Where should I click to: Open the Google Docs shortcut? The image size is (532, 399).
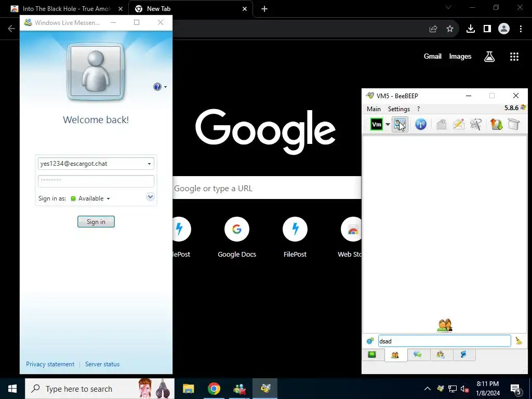(237, 237)
